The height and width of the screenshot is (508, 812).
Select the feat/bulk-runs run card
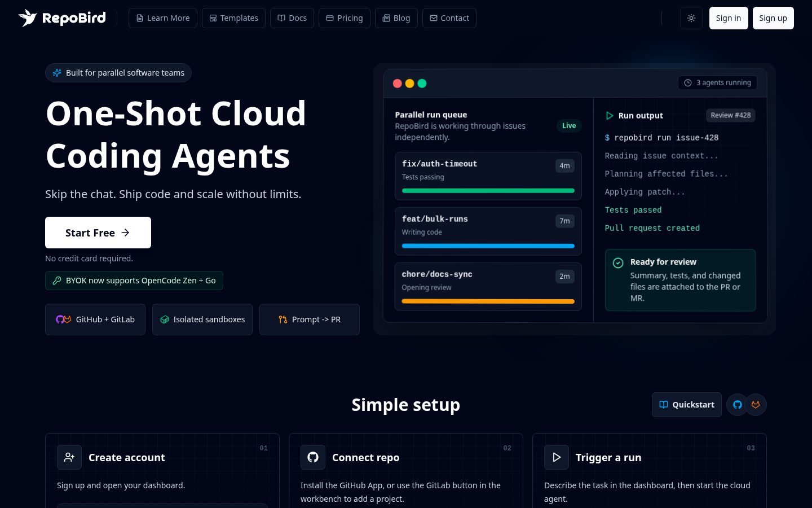tap(488, 231)
